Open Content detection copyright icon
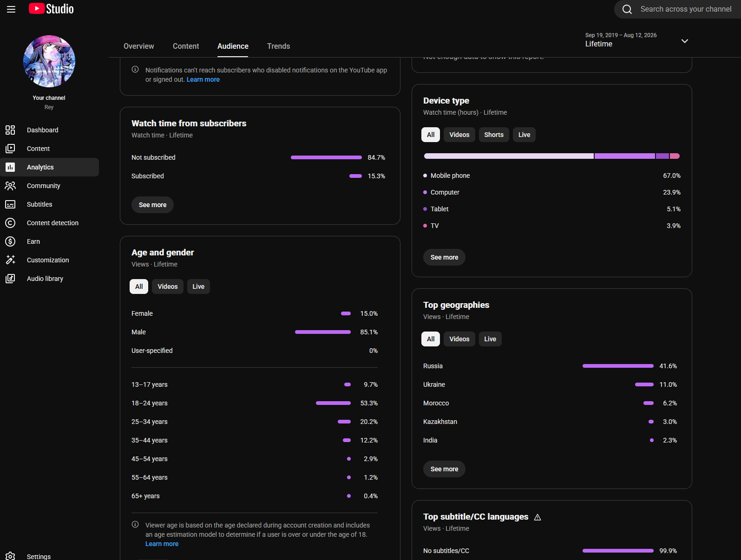 click(10, 223)
